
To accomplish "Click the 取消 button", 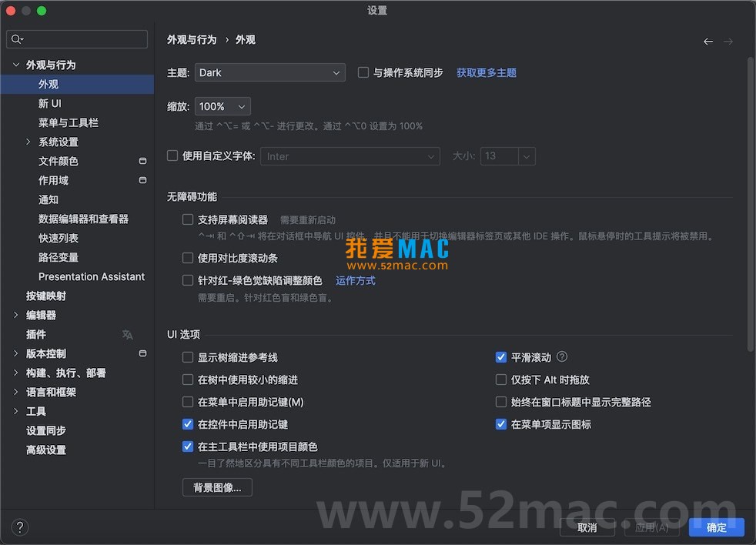I will pos(587,527).
